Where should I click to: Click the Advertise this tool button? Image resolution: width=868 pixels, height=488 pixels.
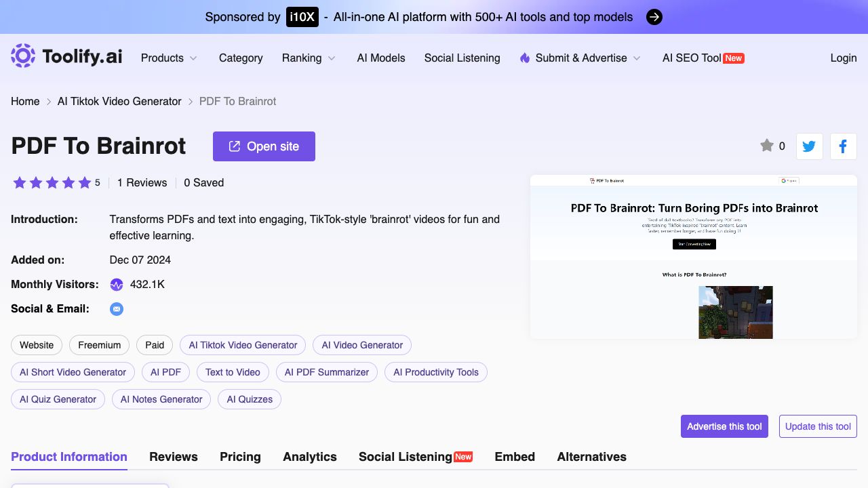tap(724, 426)
